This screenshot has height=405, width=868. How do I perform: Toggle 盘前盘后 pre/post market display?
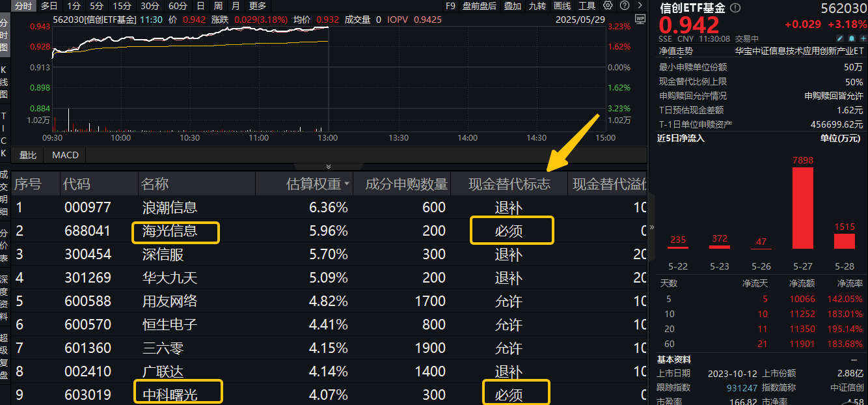pyautogui.click(x=480, y=6)
